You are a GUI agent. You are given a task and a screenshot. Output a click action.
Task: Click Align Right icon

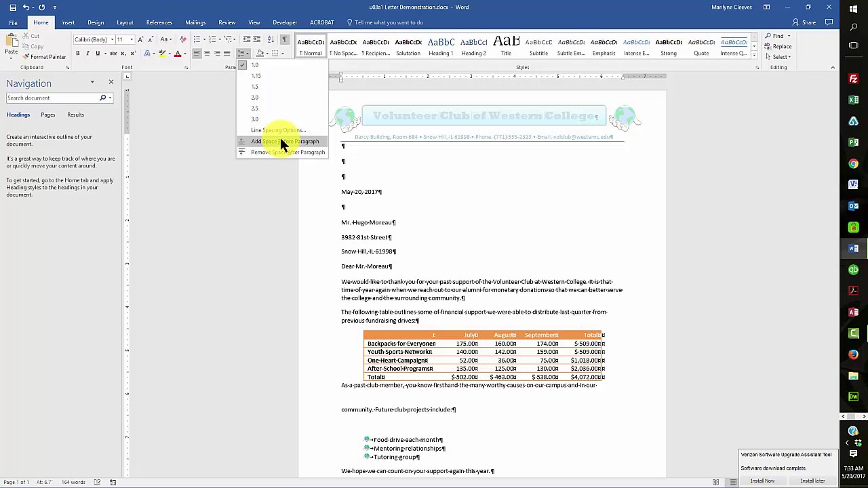216,54
